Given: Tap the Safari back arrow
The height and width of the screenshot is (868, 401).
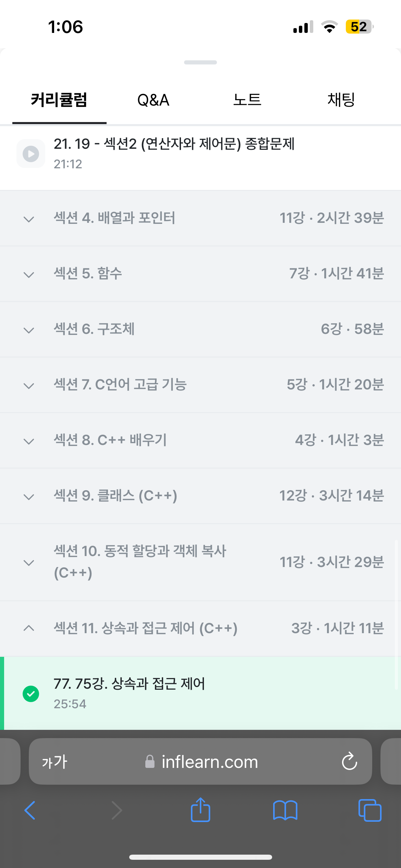Looking at the screenshot, I should pos(30,810).
